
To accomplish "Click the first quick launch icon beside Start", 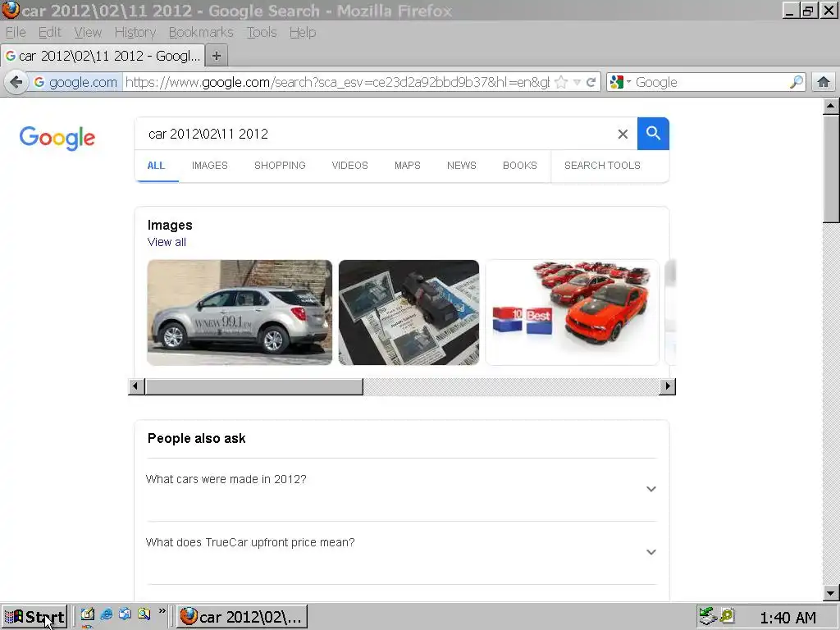I will [x=88, y=614].
